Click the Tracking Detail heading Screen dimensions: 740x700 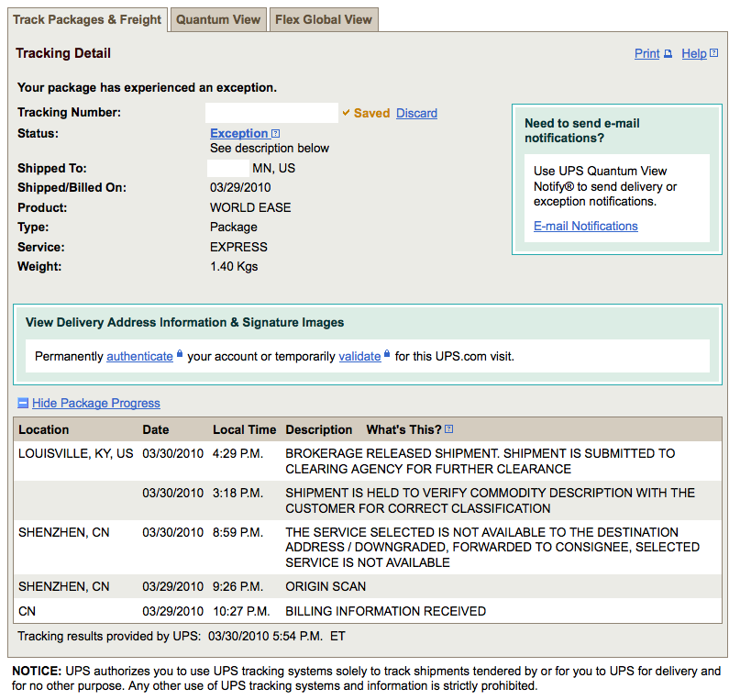(63, 53)
